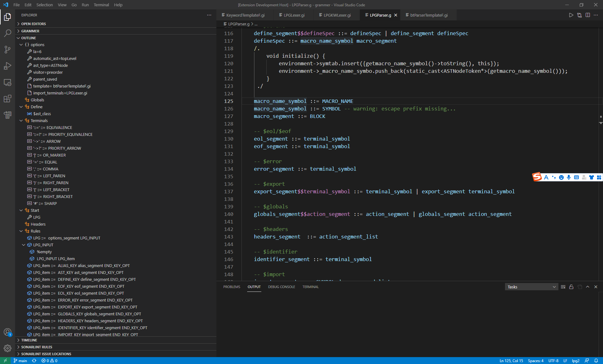Open the Extensions view
The height and width of the screenshot is (364, 603).
click(x=8, y=99)
